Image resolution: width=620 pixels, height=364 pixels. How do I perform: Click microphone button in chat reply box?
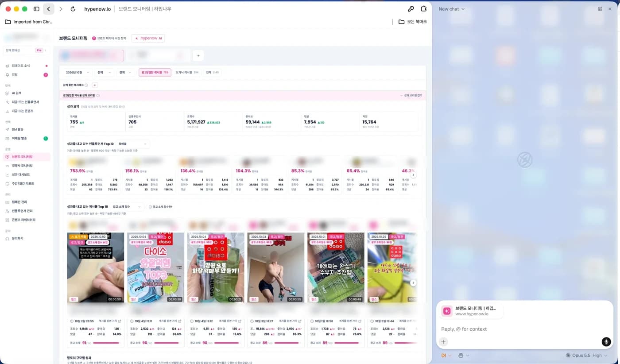[606, 341]
